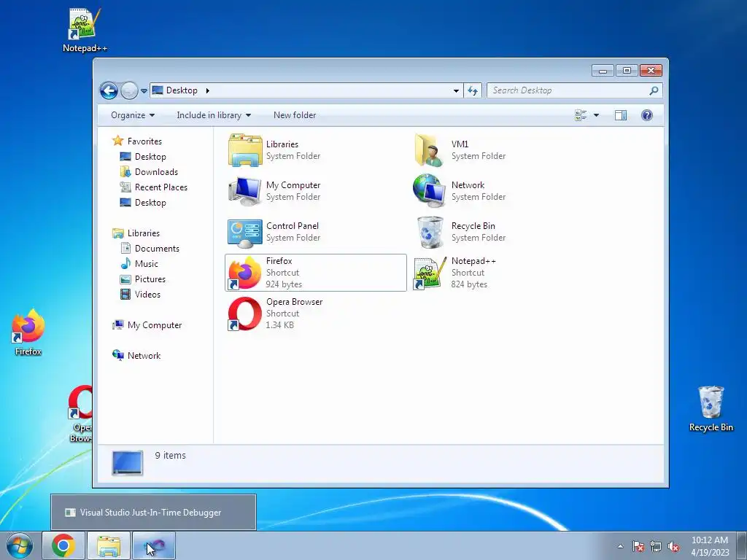Viewport: 747px width, 560px height.
Task: Minimize the Desktop Explorer window
Action: pyautogui.click(x=603, y=71)
